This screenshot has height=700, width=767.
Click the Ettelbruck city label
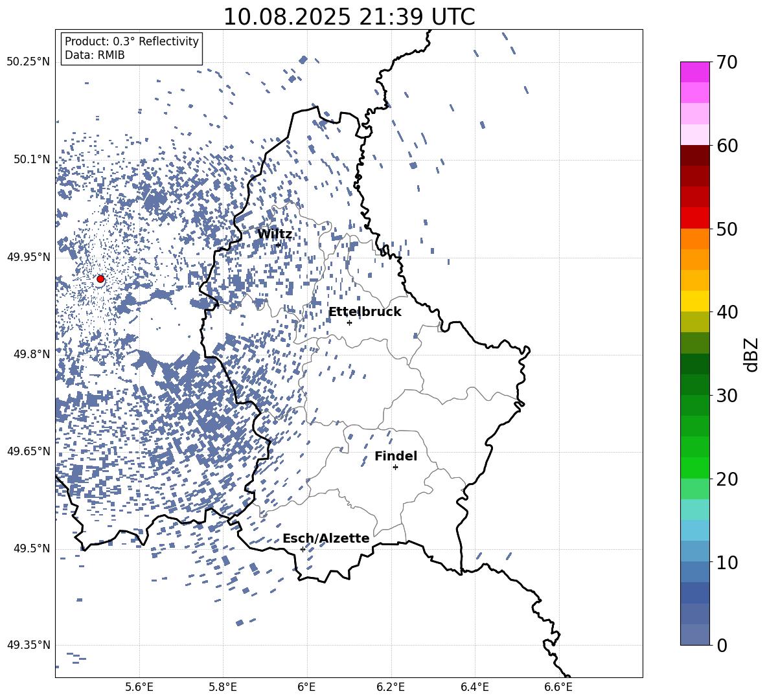tap(365, 312)
